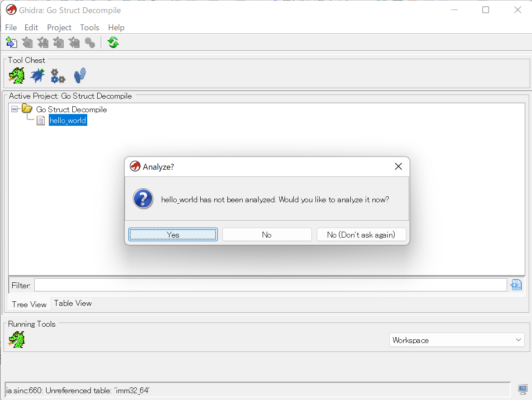This screenshot has height=400, width=532.
Task: Click Yes to analyze hello_world
Action: [173, 234]
